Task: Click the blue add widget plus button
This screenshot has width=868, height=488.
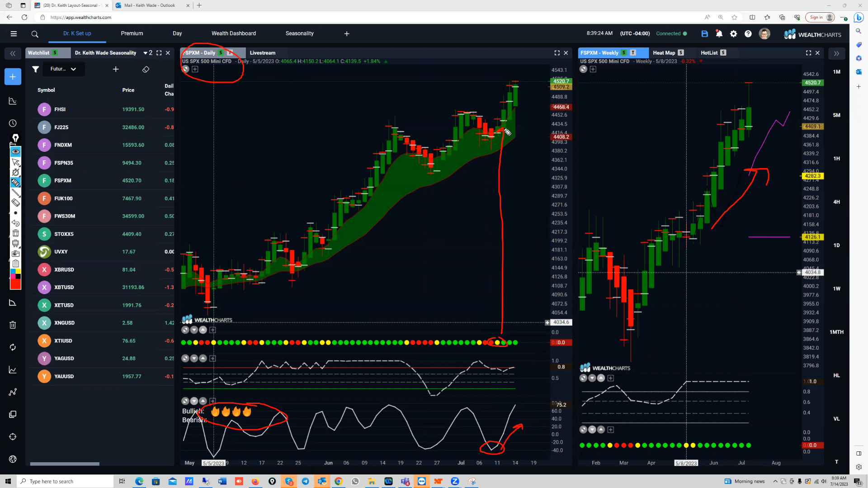Action: point(13,76)
